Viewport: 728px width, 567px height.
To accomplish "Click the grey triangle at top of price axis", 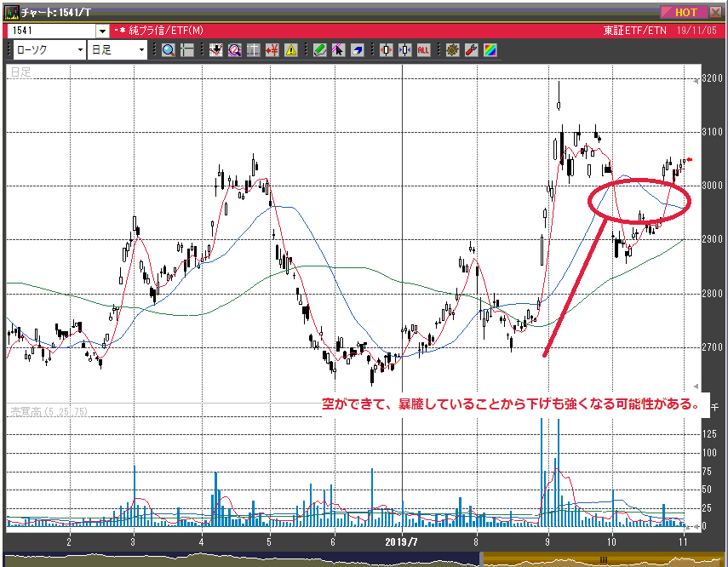I will tap(696, 82).
